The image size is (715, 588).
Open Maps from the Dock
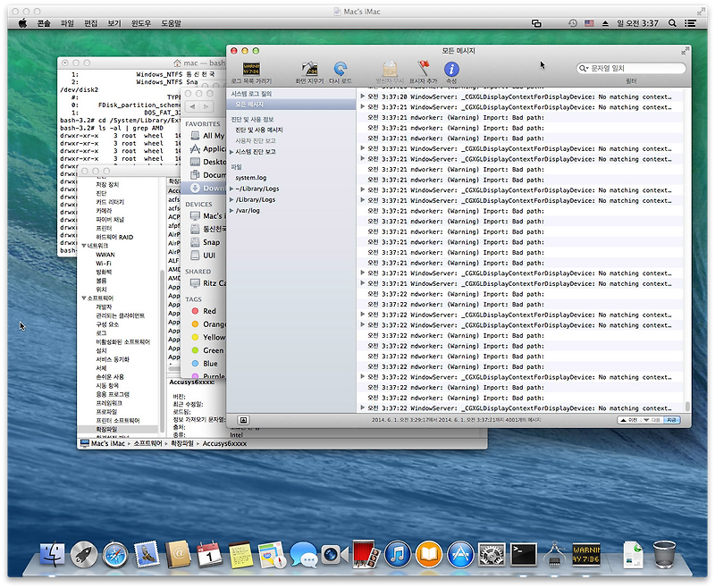[x=273, y=554]
